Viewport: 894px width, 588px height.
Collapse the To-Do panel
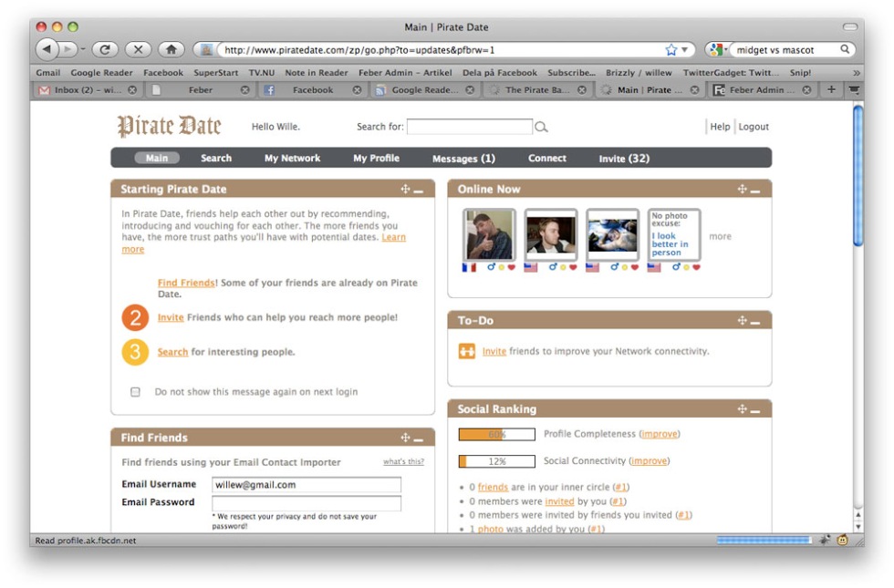pyautogui.click(x=756, y=323)
